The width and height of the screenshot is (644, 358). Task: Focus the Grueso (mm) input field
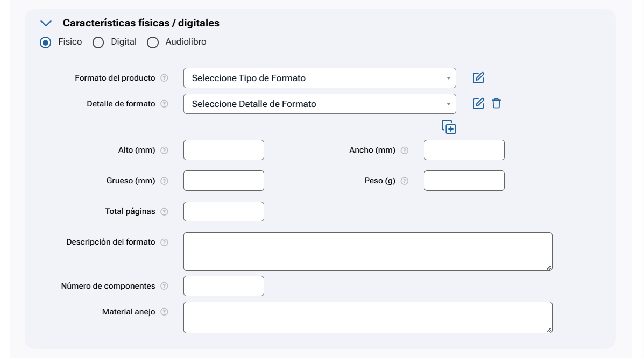(x=223, y=181)
